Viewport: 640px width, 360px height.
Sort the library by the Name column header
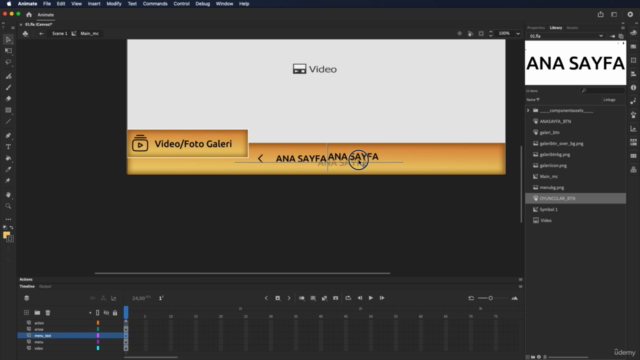coord(532,100)
